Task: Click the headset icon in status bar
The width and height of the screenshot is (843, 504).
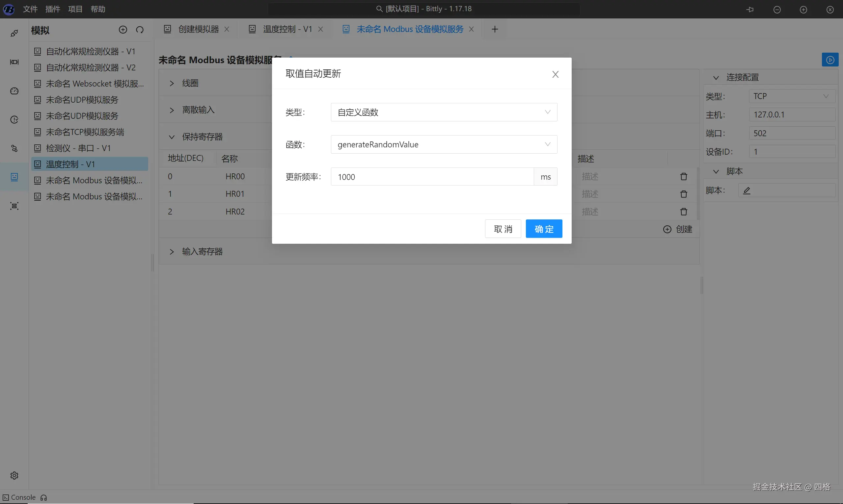Action: tap(43, 497)
